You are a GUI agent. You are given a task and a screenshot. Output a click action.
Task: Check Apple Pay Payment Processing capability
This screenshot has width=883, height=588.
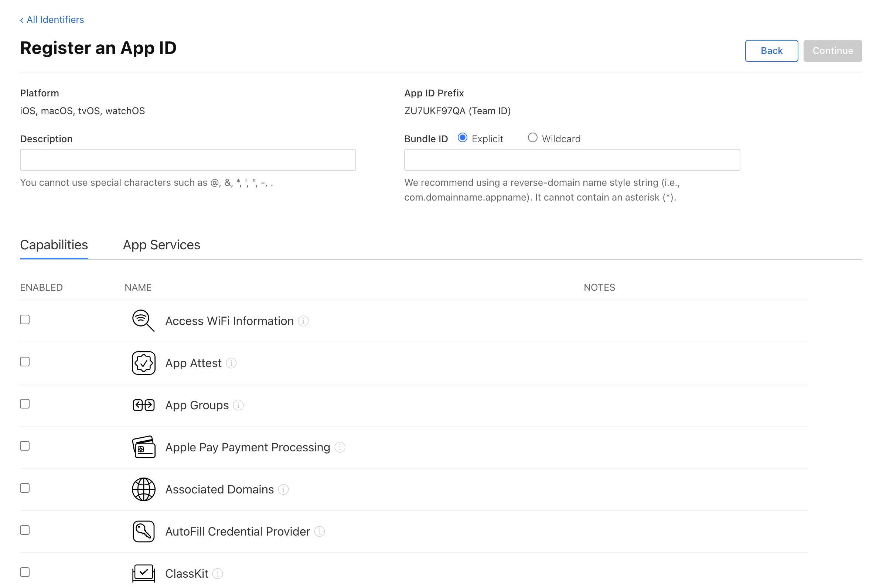[25, 445]
